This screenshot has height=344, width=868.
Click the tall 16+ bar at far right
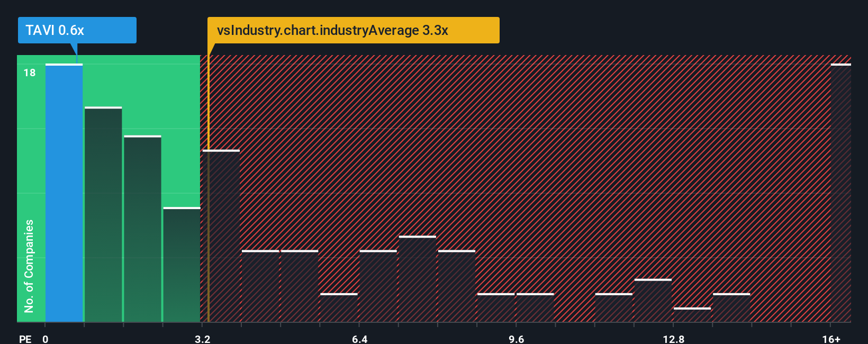tap(841, 193)
